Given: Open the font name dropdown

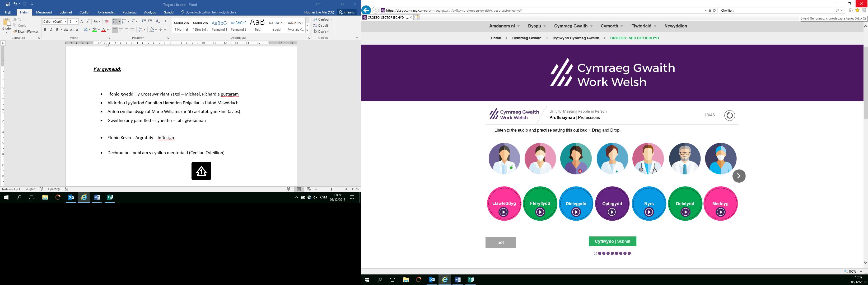Looking at the screenshot, I should click(65, 22).
